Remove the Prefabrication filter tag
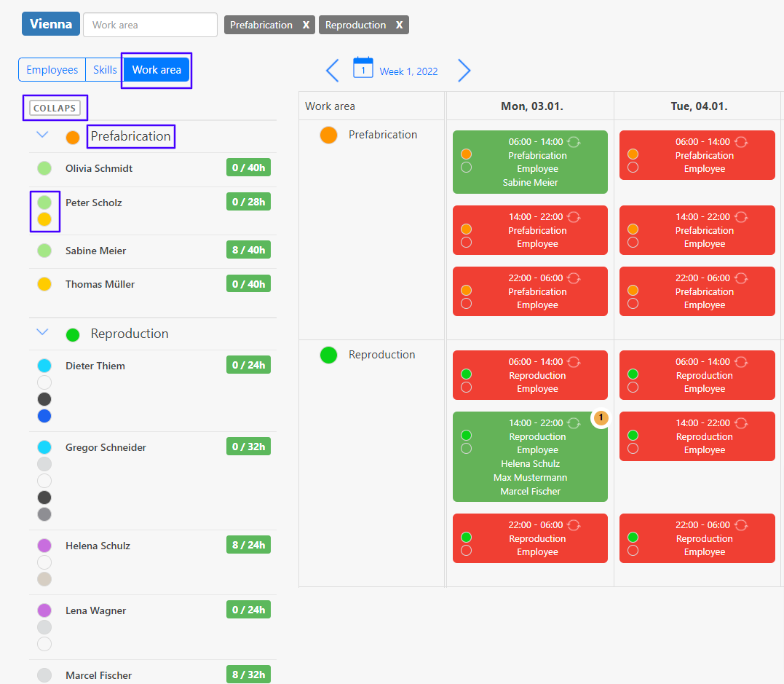784x684 pixels. click(306, 25)
